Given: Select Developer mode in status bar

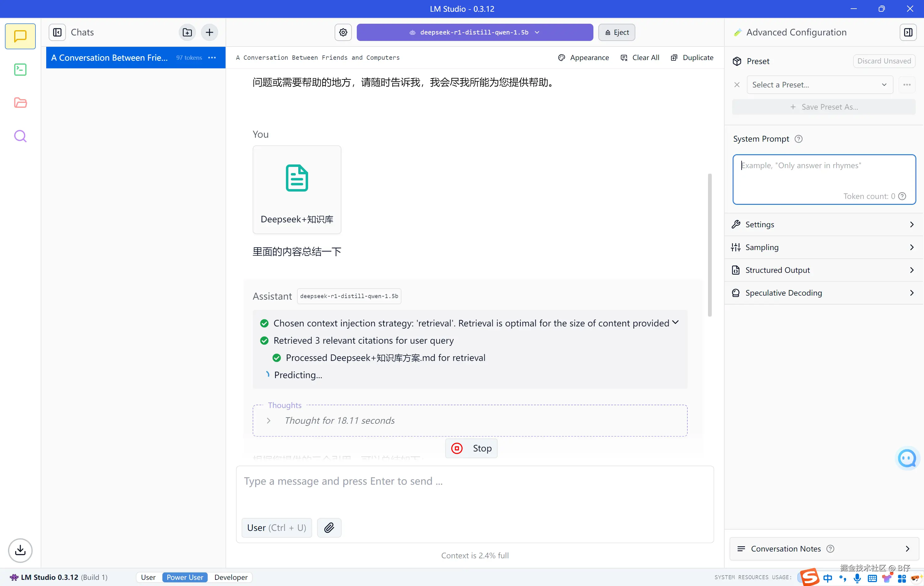Looking at the screenshot, I should [231, 577].
